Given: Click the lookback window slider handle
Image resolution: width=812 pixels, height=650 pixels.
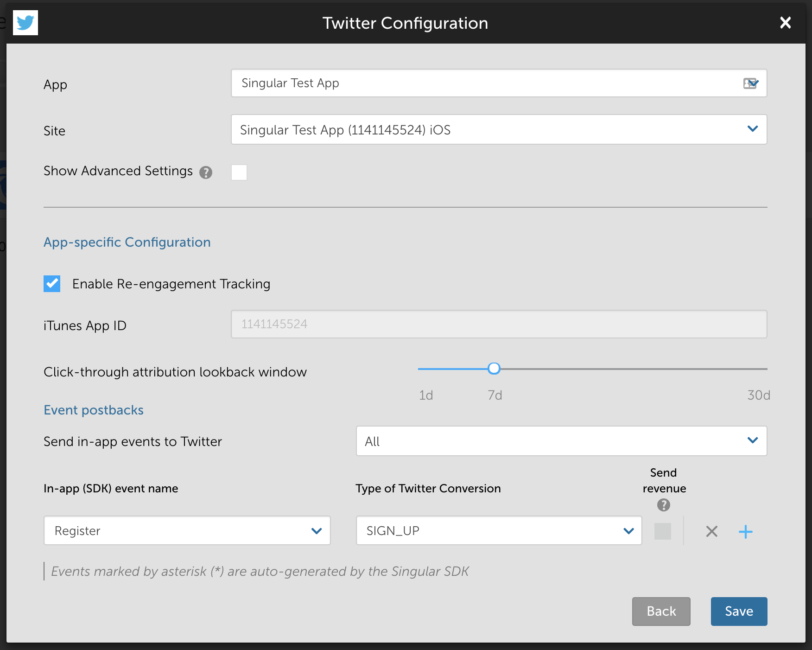Looking at the screenshot, I should pyautogui.click(x=494, y=369).
